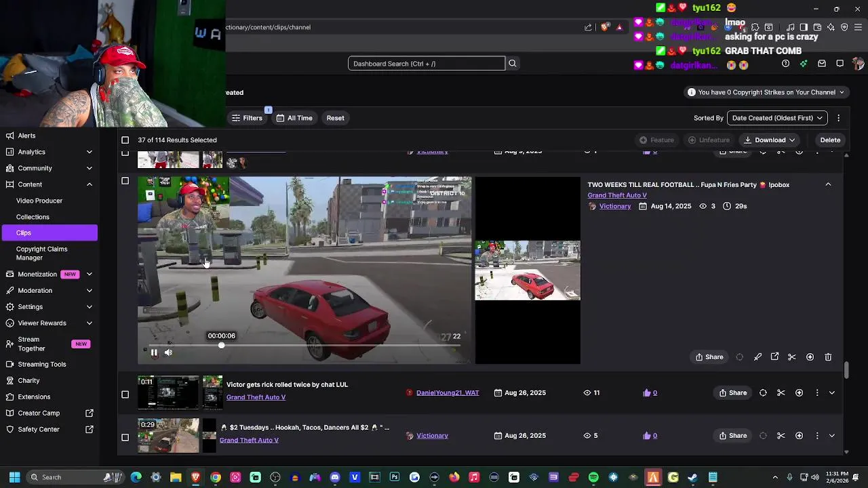The height and width of the screenshot is (488, 868).
Task: Click the circular arrows icon in DanielYoung21_WAT row
Action: [x=763, y=393]
